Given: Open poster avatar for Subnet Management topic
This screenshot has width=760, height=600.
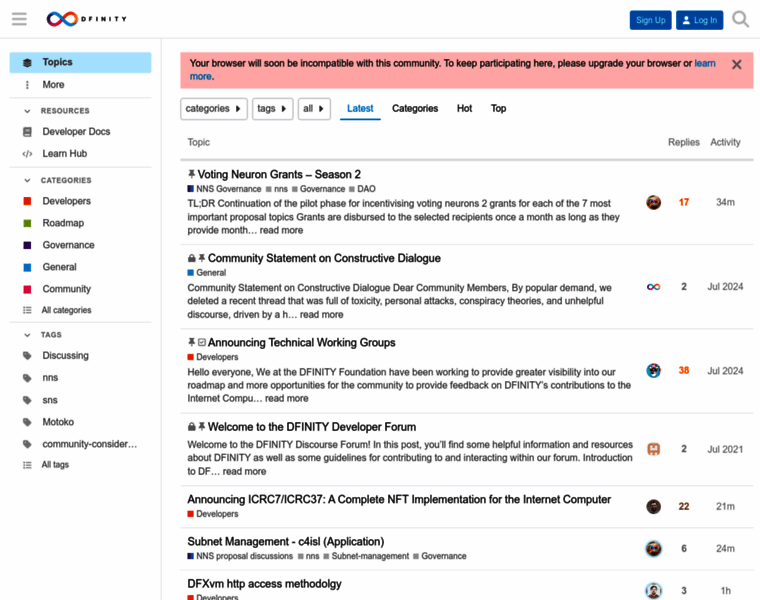Looking at the screenshot, I should pyautogui.click(x=653, y=549).
